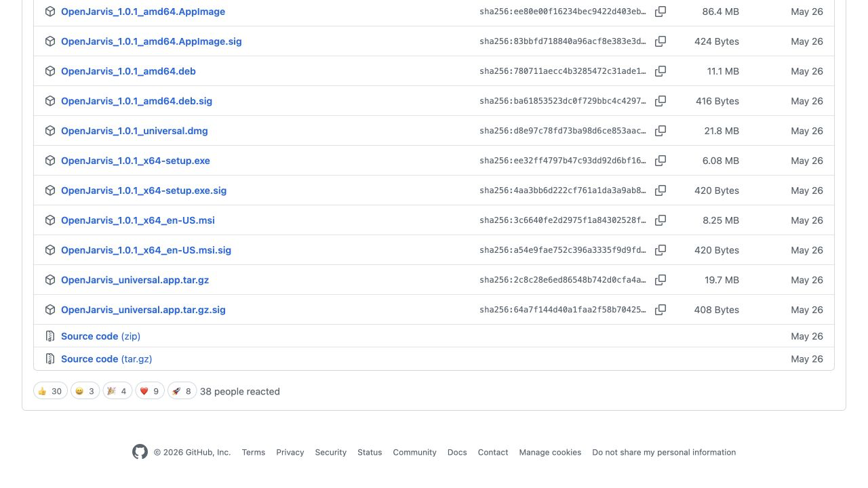
Task: Click the 6.08 MB file size
Action: pyautogui.click(x=721, y=161)
